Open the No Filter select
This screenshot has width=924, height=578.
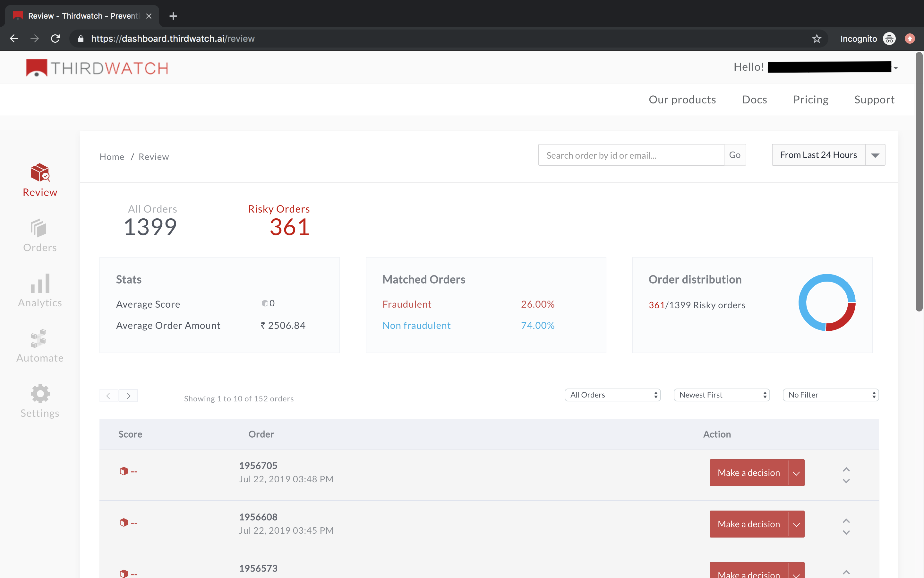click(831, 395)
